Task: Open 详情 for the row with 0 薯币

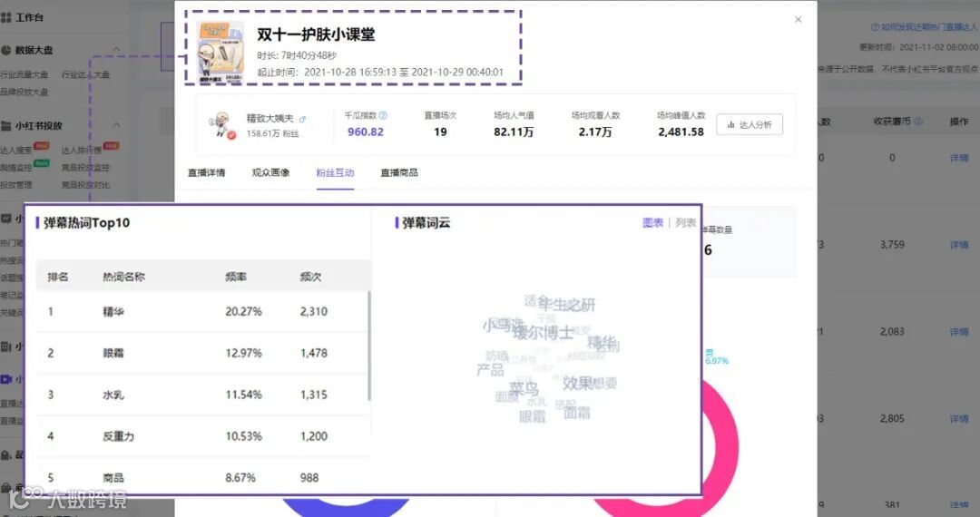Action: click(959, 158)
